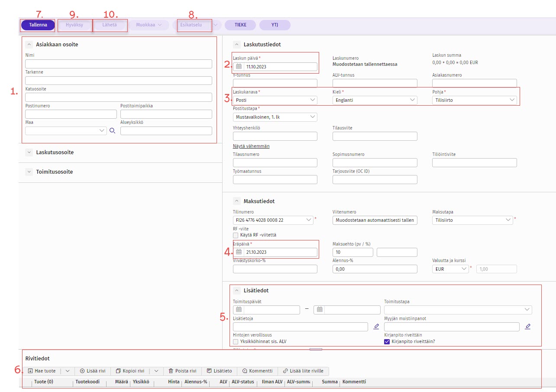Click the Kommentti item in row toolbar
The height and width of the screenshot is (392, 556).
tap(257, 371)
